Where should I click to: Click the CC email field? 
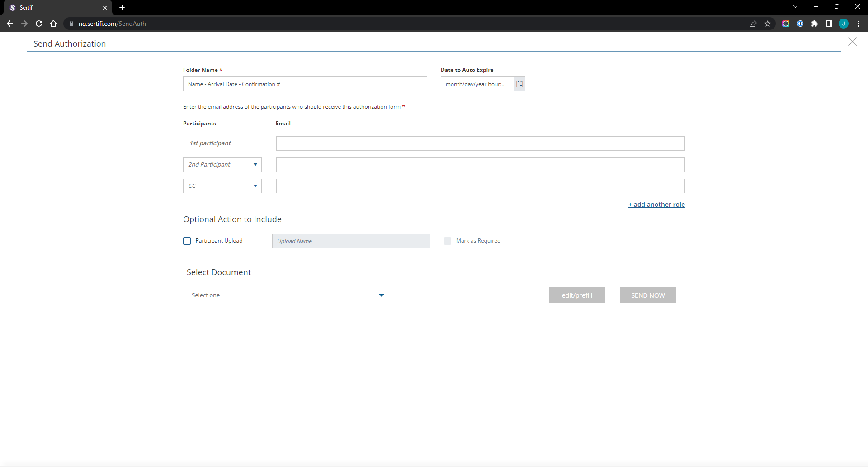pos(480,186)
